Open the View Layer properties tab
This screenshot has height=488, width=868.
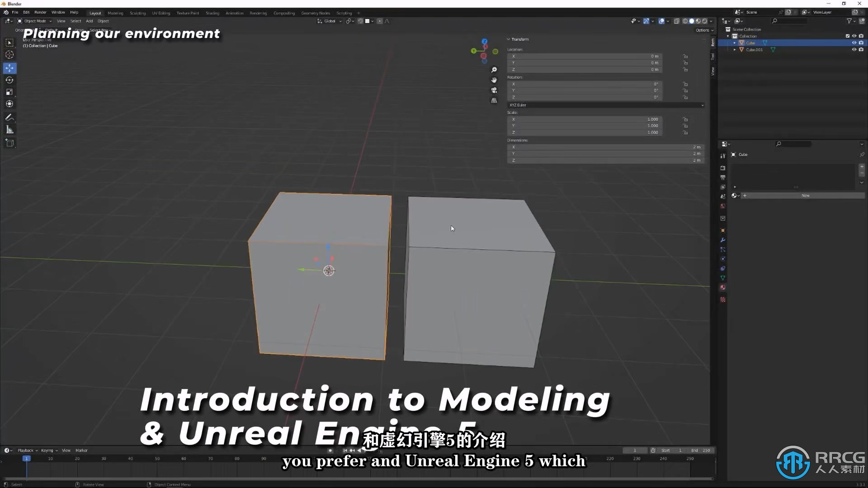pos(722,187)
